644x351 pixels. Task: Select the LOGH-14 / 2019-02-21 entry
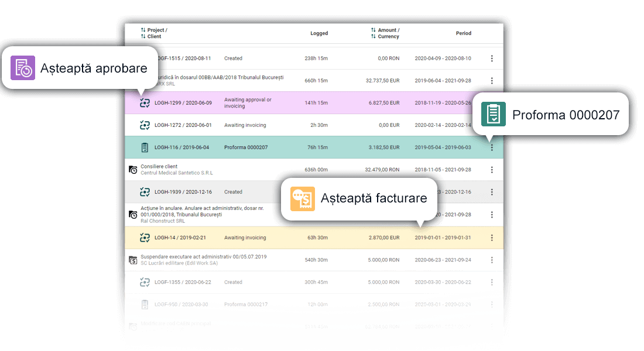180,238
